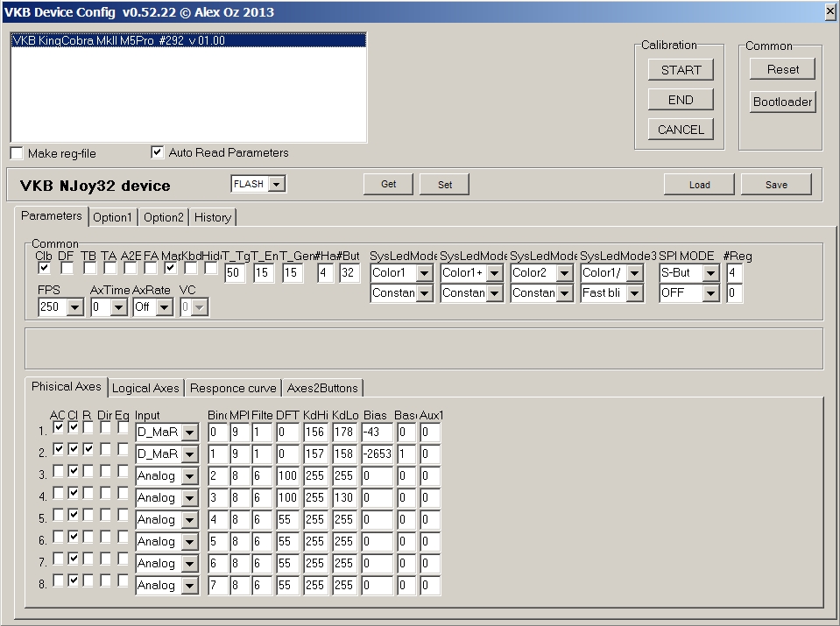Click the Get button
The image size is (840, 626).
click(388, 184)
